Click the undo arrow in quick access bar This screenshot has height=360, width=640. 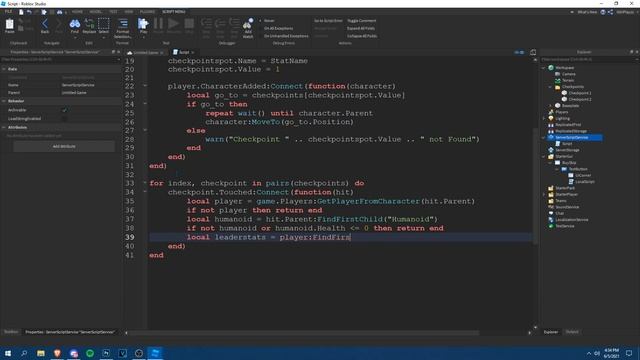tap(29, 12)
